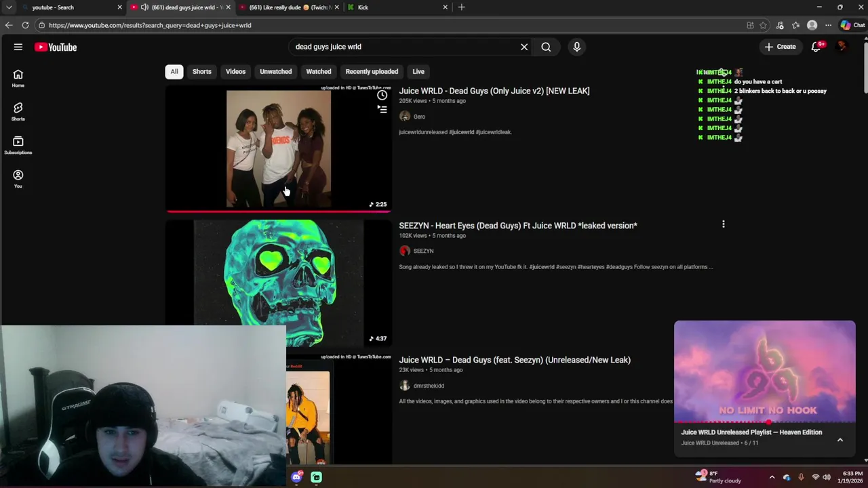Select the Live filter chip
This screenshot has height=488, width=868.
[x=418, y=71]
